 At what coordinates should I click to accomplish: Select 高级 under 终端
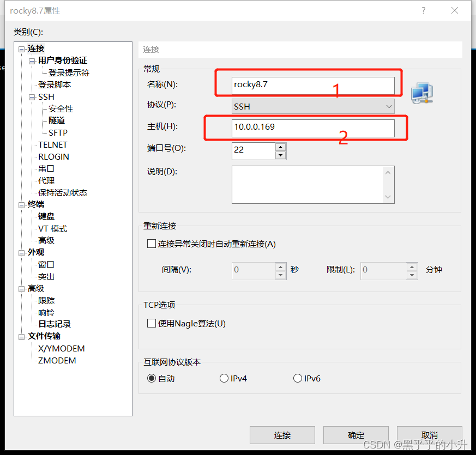pyautogui.click(x=46, y=240)
